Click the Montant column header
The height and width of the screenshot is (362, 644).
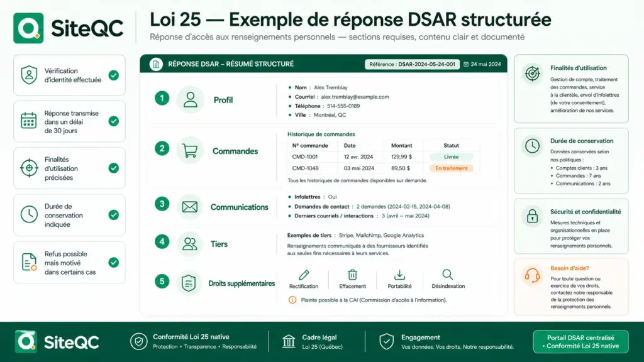pyautogui.click(x=401, y=145)
